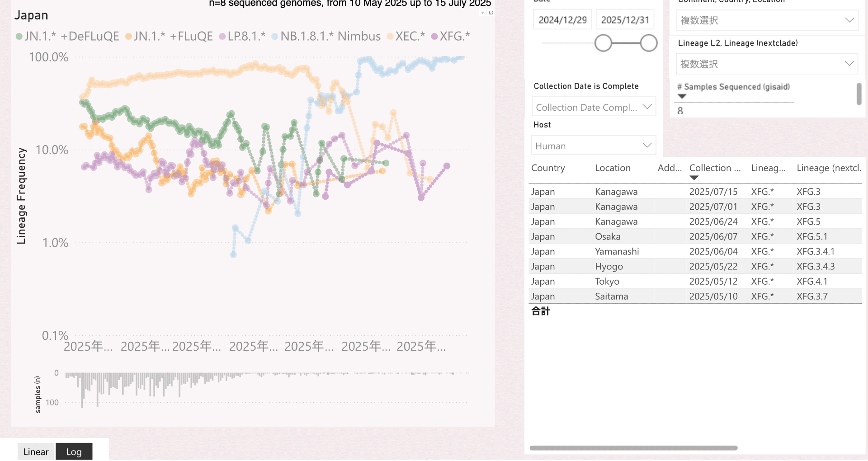Click the right date slider handle
The height and width of the screenshot is (461, 868).
(x=649, y=43)
